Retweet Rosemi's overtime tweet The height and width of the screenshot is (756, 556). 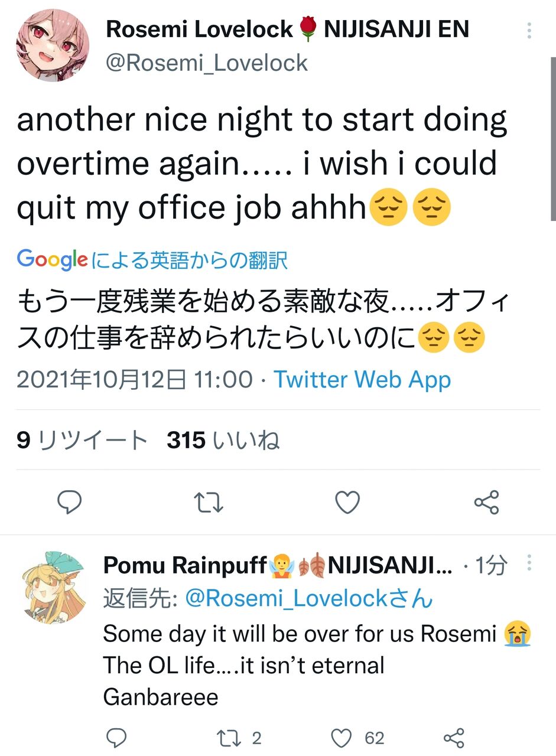pyautogui.click(x=209, y=503)
